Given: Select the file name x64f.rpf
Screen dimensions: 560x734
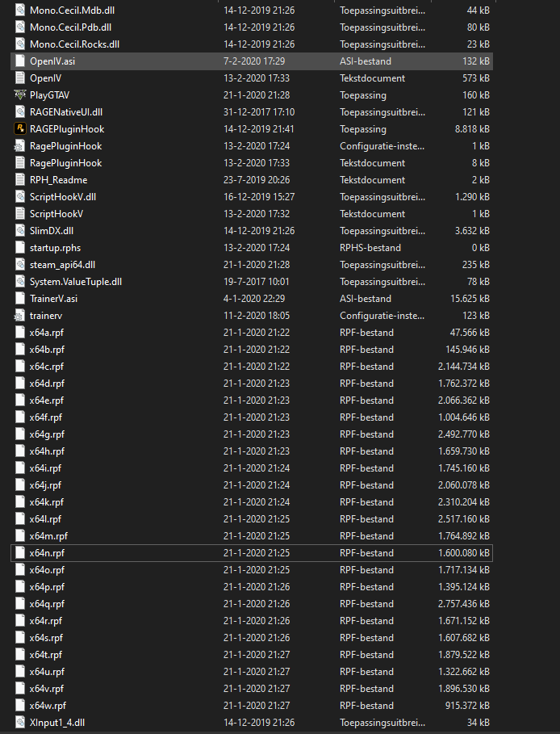Looking at the screenshot, I should [46, 417].
